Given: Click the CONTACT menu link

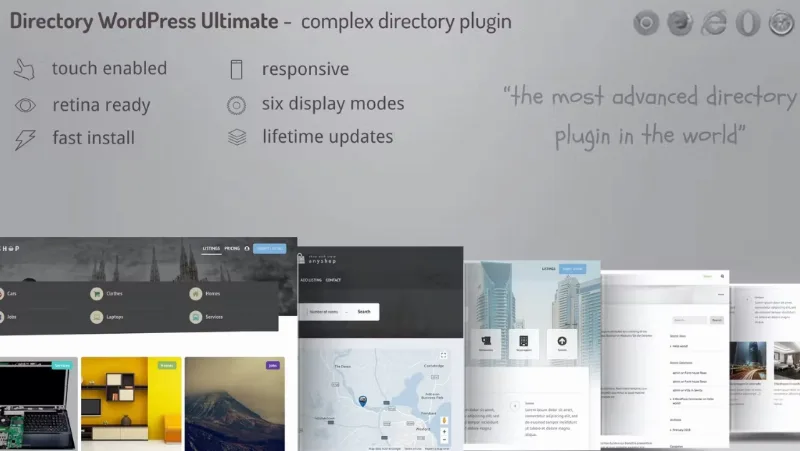Looking at the screenshot, I should 333,280.
